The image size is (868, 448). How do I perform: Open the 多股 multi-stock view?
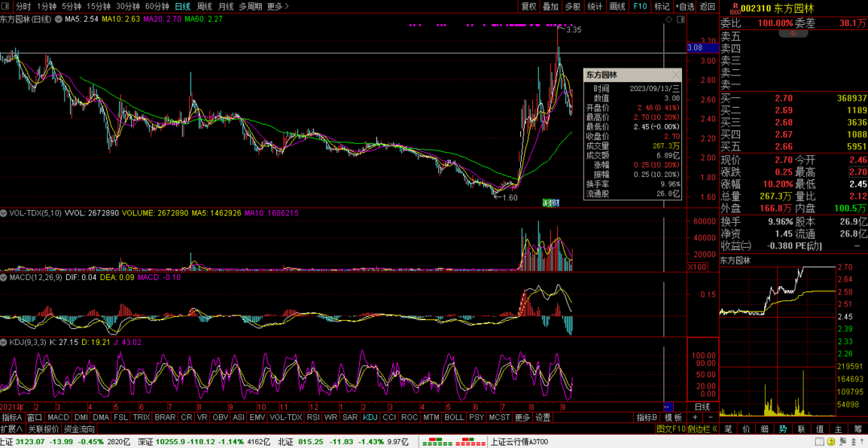point(572,6)
